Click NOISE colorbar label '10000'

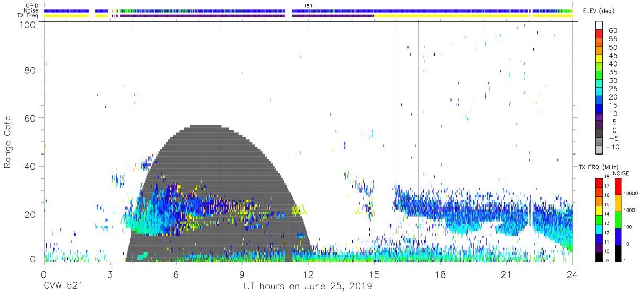(632, 193)
